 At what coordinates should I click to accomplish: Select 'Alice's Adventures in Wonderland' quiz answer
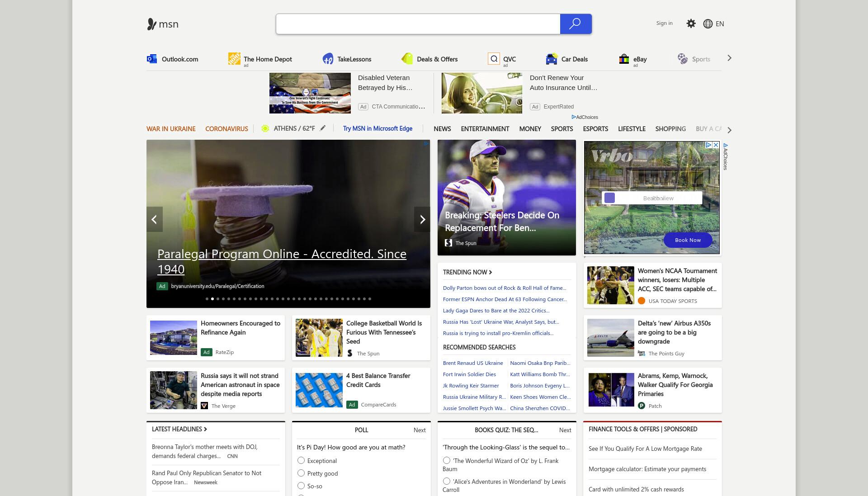pyautogui.click(x=447, y=481)
